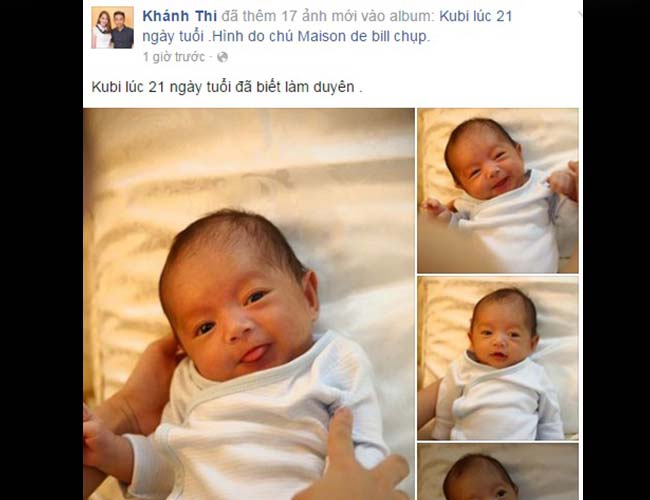Click the text 'đã thêm 17 ảnh mới vào album'
This screenshot has width=650, height=500.
tap(328, 16)
